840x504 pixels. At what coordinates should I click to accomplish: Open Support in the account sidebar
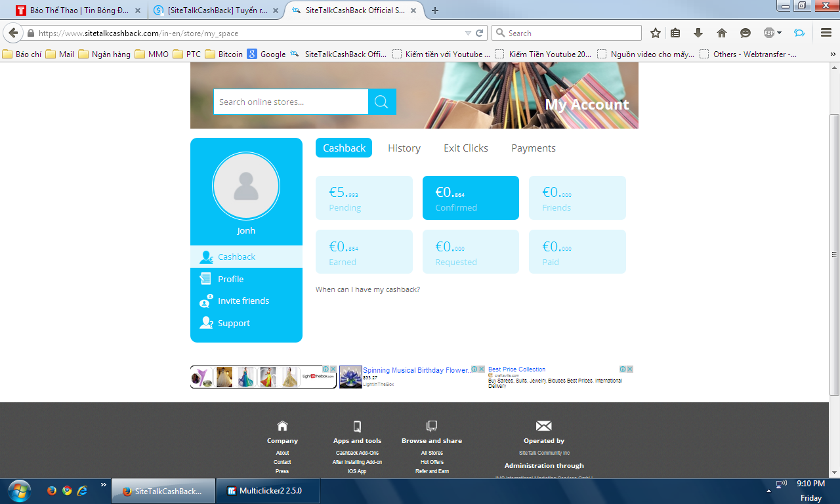246,323
